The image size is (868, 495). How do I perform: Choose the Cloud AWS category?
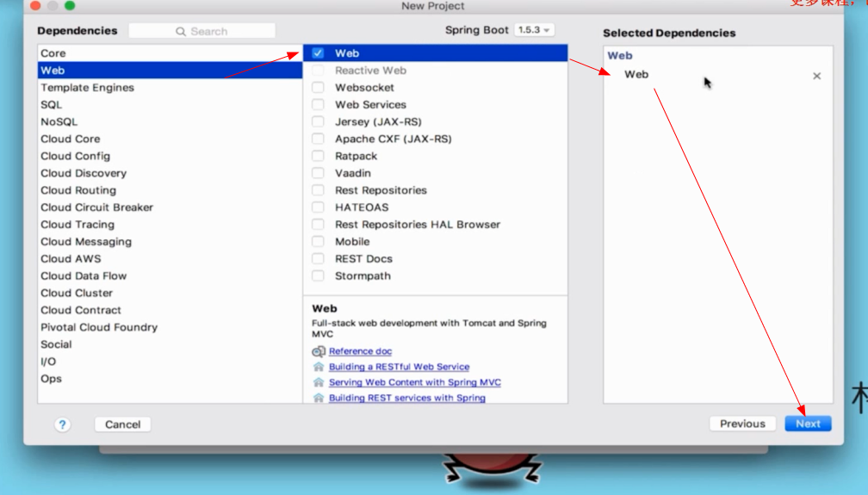pyautogui.click(x=170, y=258)
